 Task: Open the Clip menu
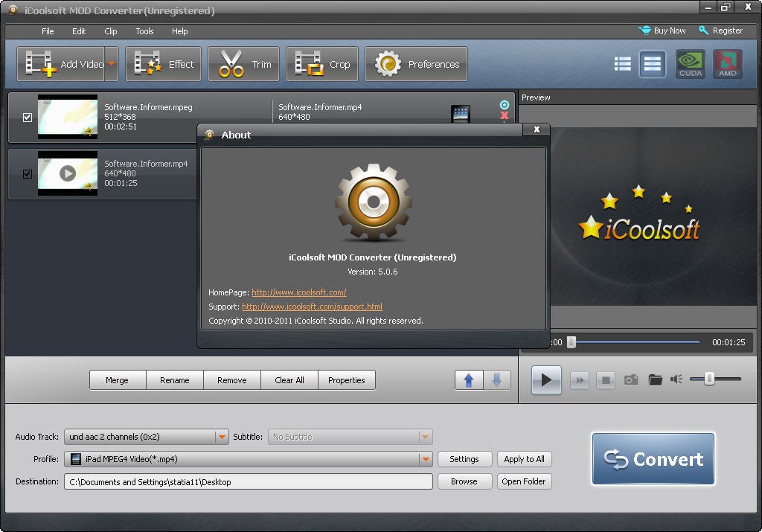(111, 31)
